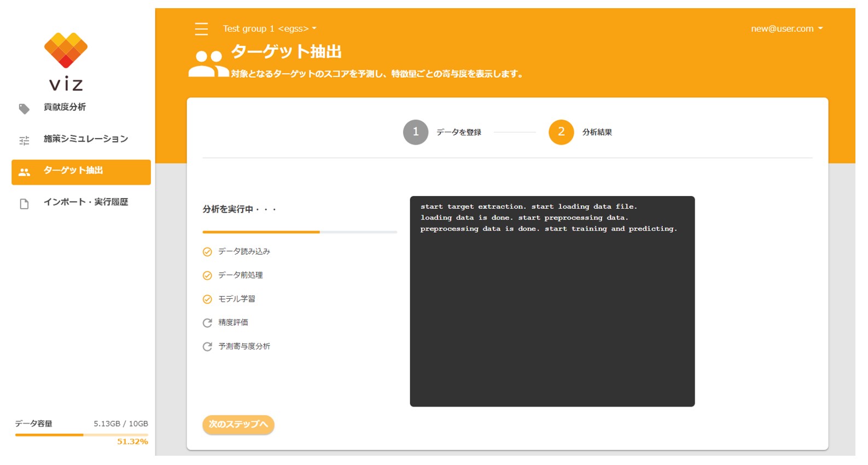
Task: Click the データを登録 step label
Action: tap(459, 132)
